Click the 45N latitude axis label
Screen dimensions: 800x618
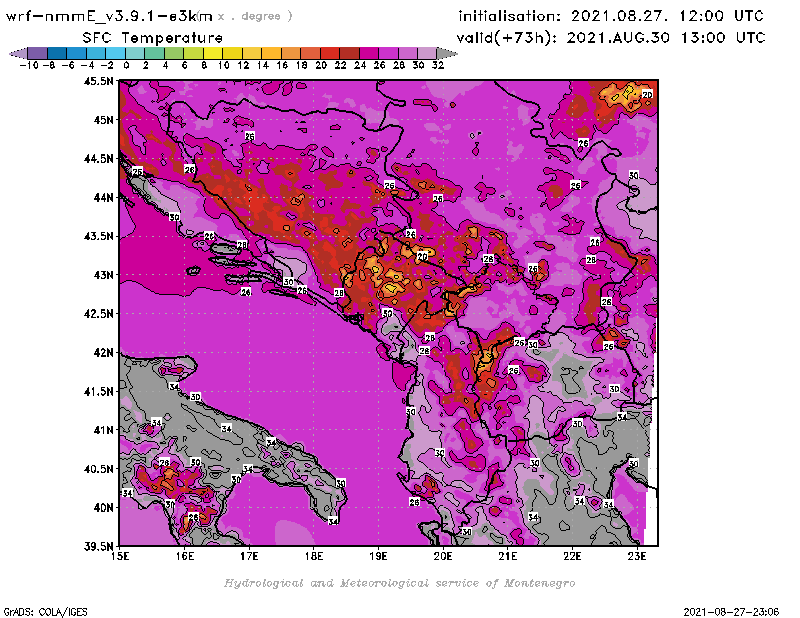click(103, 120)
